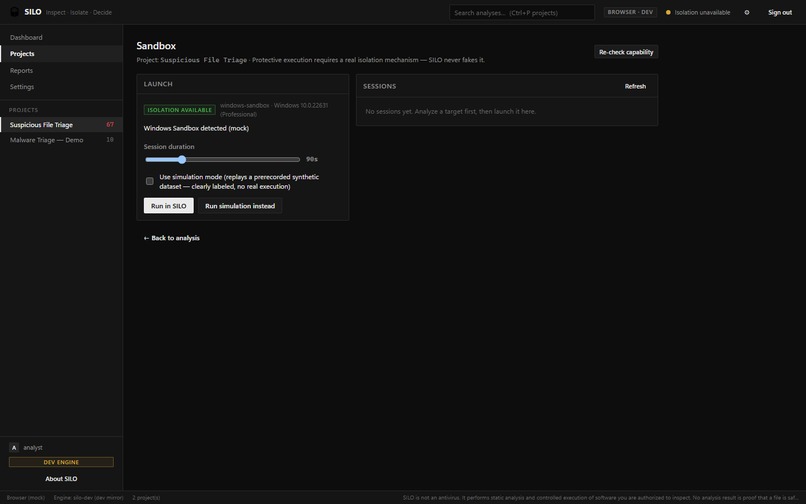Adjust the Session duration slider handle
The height and width of the screenshot is (504, 806).
click(x=181, y=159)
